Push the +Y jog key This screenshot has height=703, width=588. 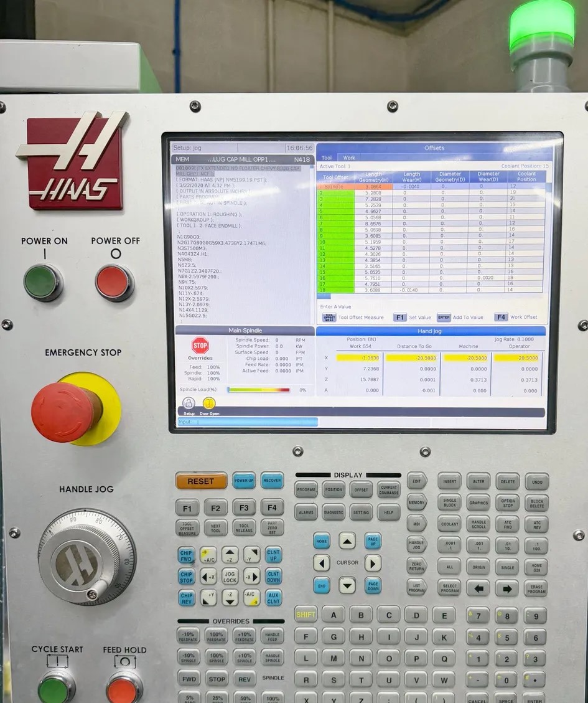(208, 598)
